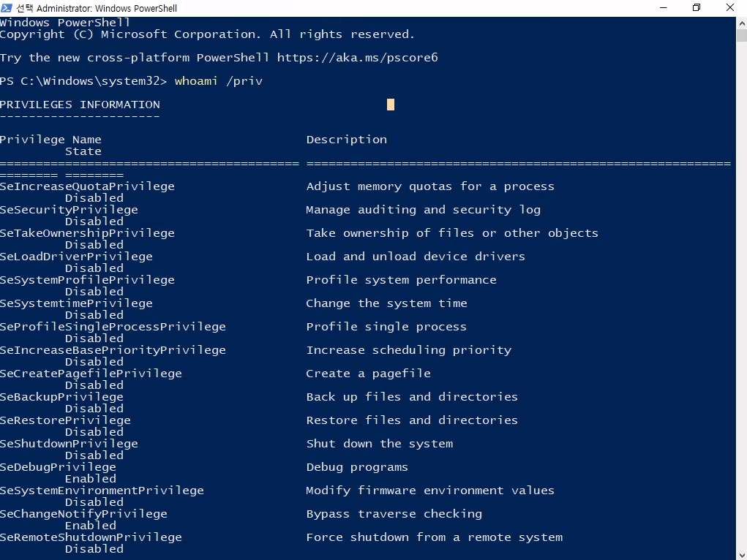747x560 pixels.
Task: Select the SeCreatePagefilePrivilege entry
Action: pyautogui.click(x=91, y=374)
